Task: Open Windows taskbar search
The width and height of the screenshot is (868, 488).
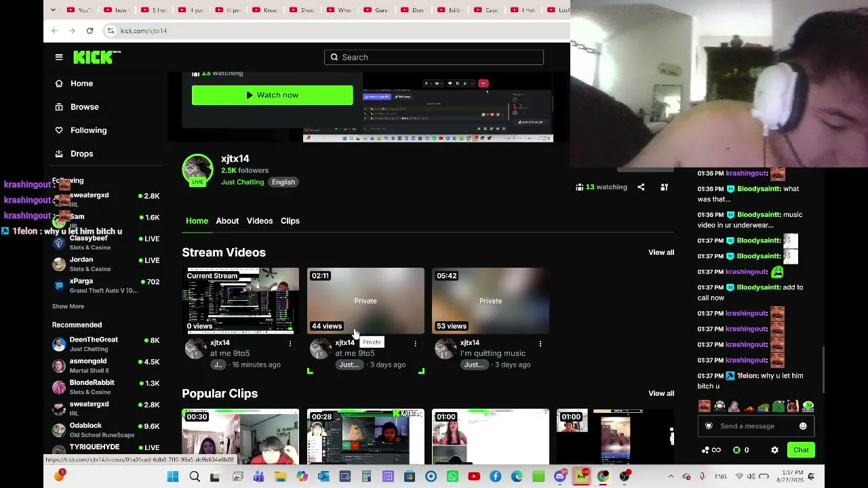Action: pyautogui.click(x=195, y=476)
